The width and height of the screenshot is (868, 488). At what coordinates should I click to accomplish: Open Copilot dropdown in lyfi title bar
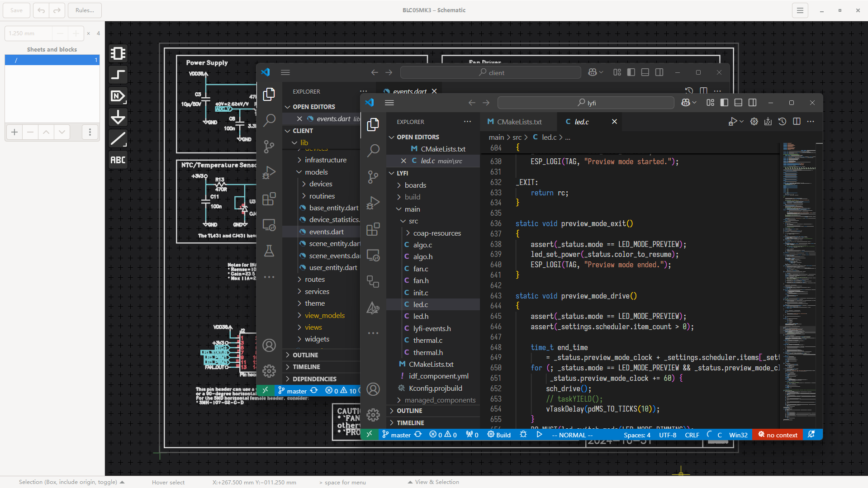pyautogui.click(x=694, y=103)
